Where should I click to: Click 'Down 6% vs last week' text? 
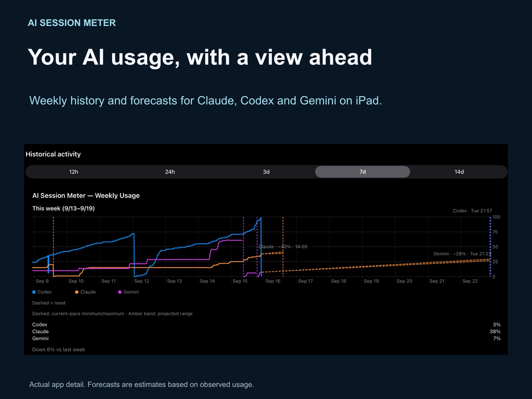(59, 350)
